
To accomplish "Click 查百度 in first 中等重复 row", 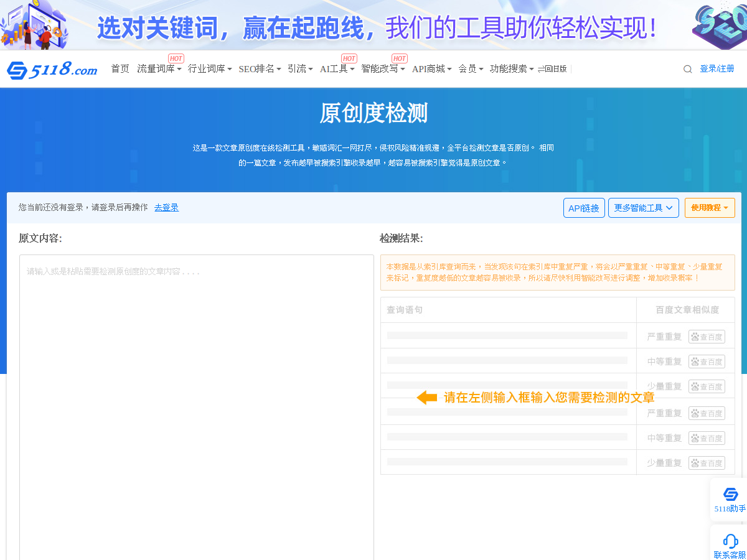I will coord(707,362).
